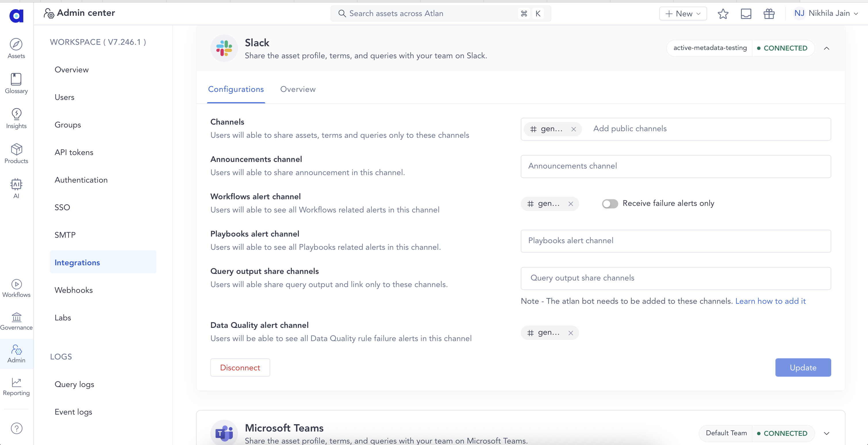Click Search assets across Atlan field
868x445 pixels.
441,13
